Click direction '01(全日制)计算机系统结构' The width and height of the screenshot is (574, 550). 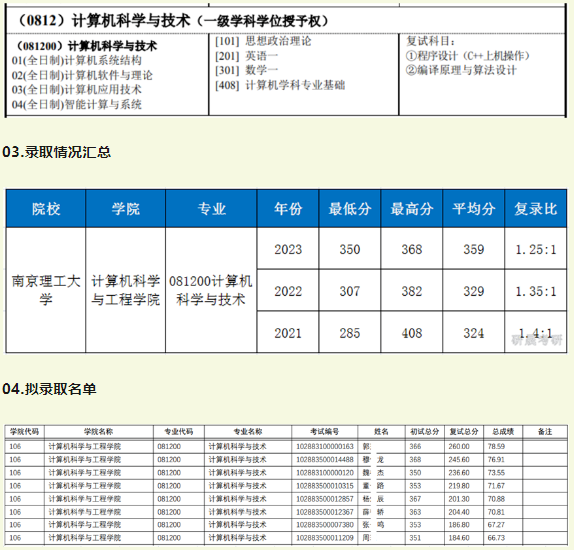click(x=77, y=60)
